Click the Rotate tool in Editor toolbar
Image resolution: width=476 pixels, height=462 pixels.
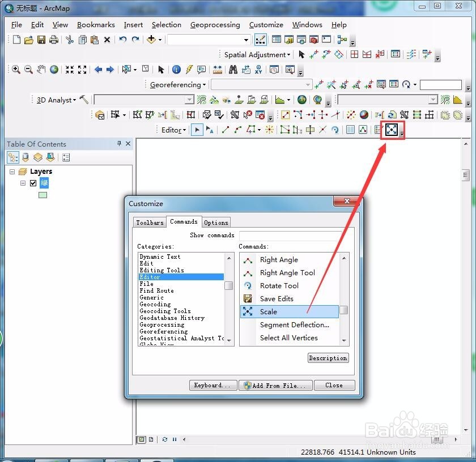[x=335, y=130]
